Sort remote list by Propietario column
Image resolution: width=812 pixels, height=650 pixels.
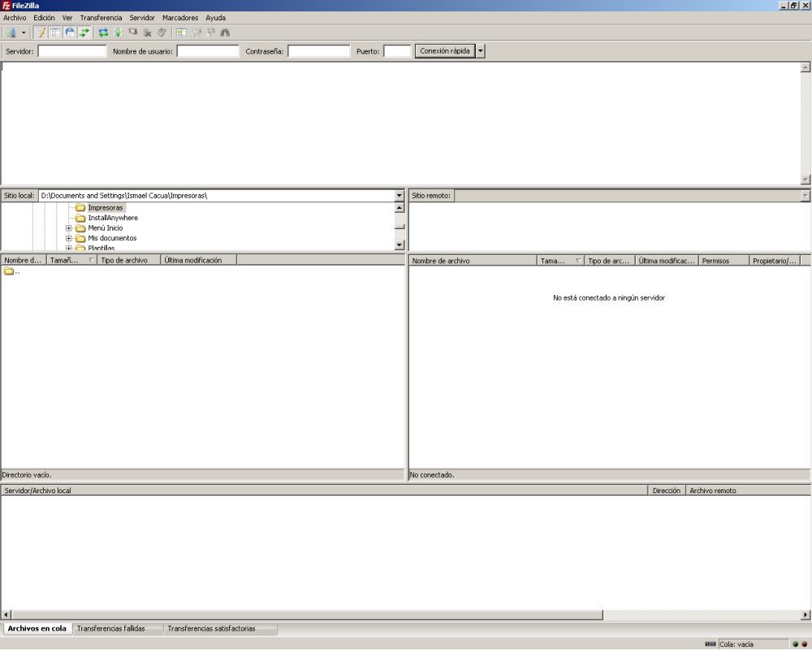[x=775, y=261]
